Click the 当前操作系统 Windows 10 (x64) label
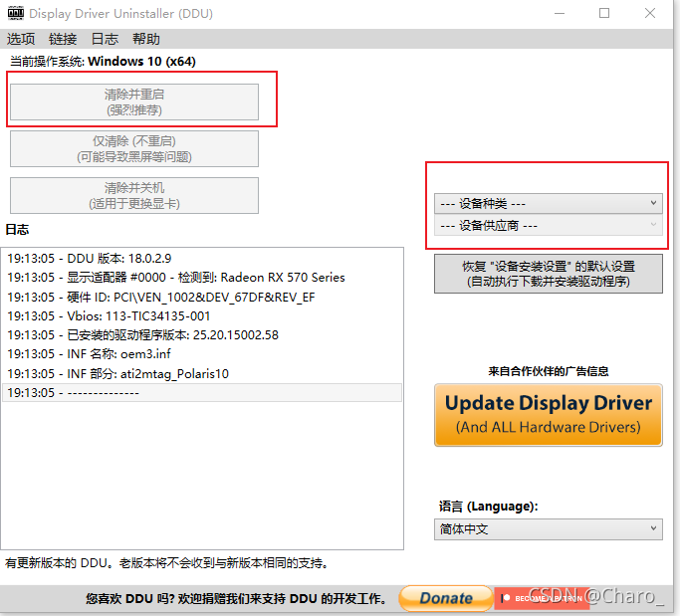The height and width of the screenshot is (616, 680). pyautogui.click(x=103, y=61)
